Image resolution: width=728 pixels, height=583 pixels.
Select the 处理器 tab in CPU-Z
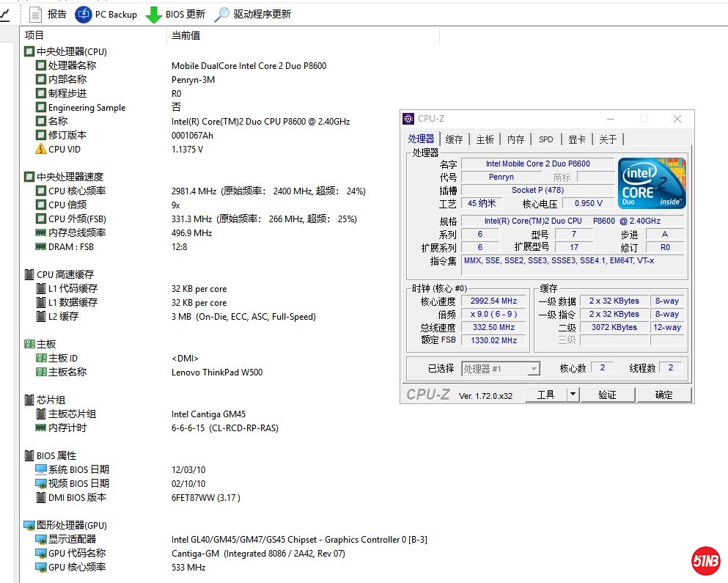pos(421,139)
